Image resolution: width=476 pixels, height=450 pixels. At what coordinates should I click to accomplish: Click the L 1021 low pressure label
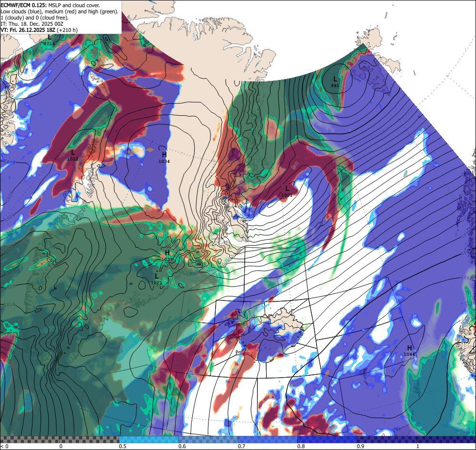point(156,279)
